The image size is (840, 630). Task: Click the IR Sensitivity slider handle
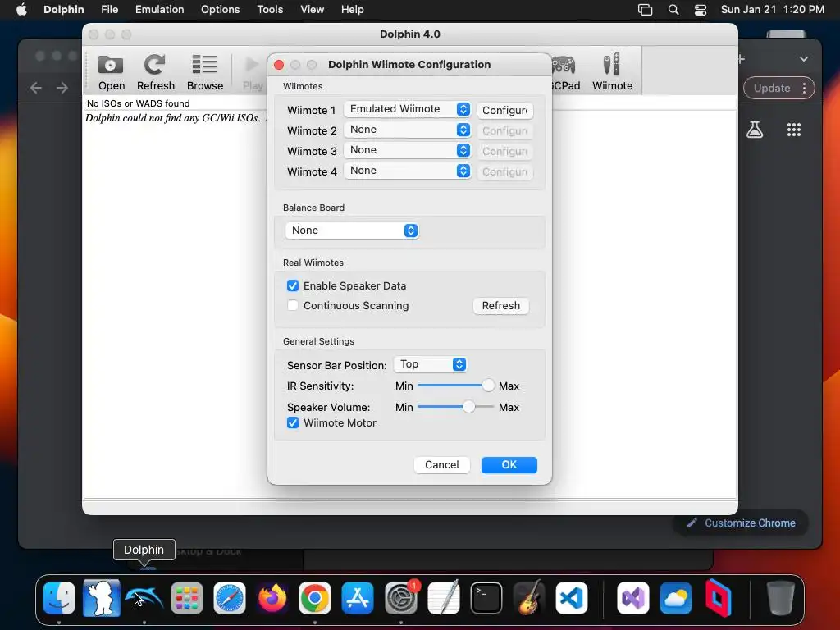pos(487,386)
